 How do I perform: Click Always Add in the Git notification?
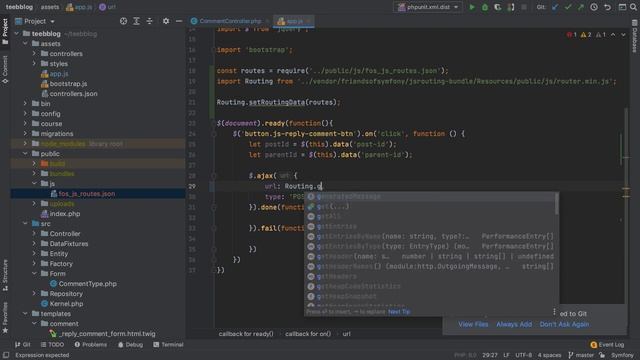(x=514, y=324)
